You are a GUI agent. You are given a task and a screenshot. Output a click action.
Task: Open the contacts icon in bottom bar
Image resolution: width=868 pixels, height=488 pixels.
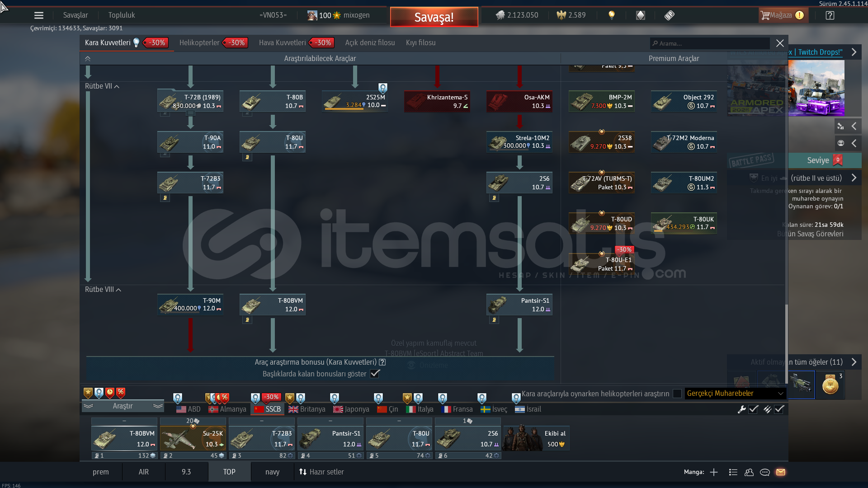point(749,472)
